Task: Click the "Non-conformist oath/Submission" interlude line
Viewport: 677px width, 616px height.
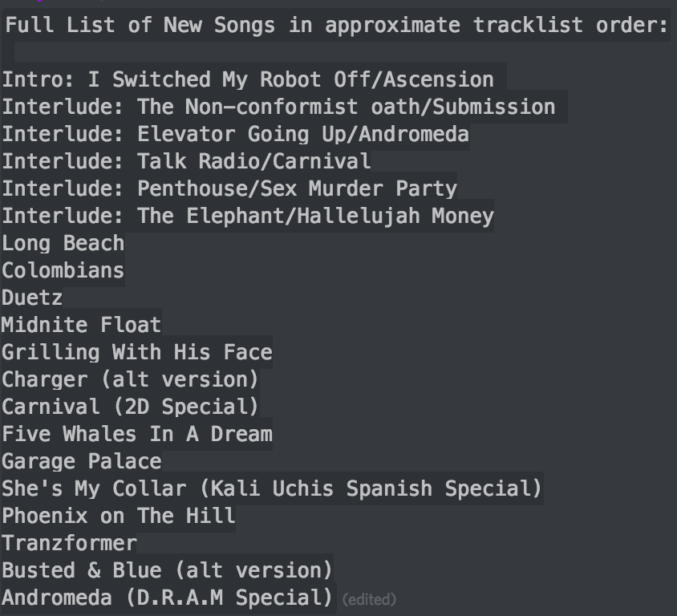Action: pos(278,107)
